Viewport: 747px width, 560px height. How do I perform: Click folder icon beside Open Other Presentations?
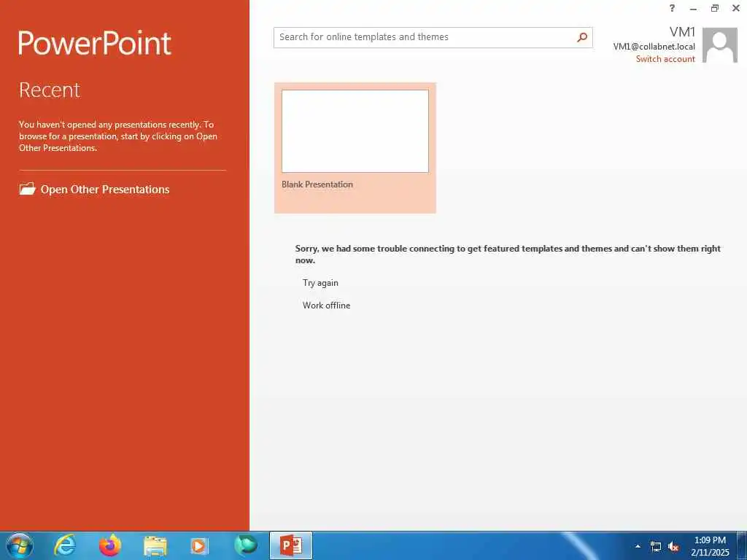coord(27,189)
